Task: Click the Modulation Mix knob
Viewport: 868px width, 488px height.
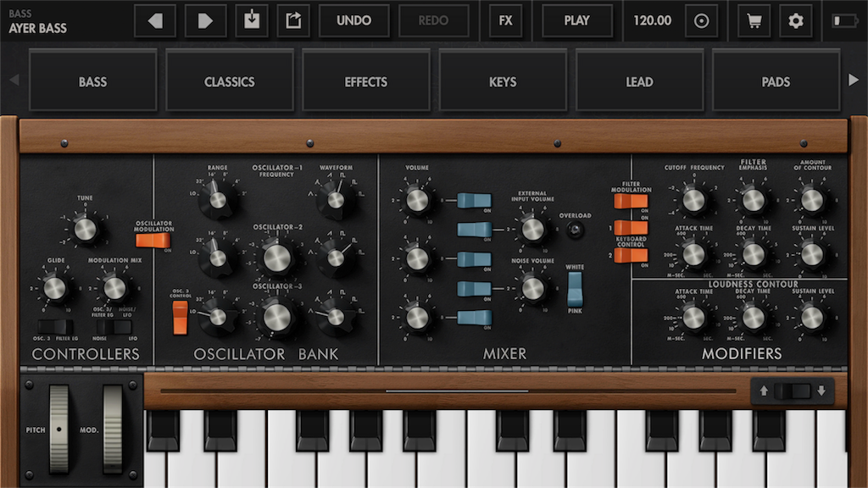Action: click(x=114, y=288)
